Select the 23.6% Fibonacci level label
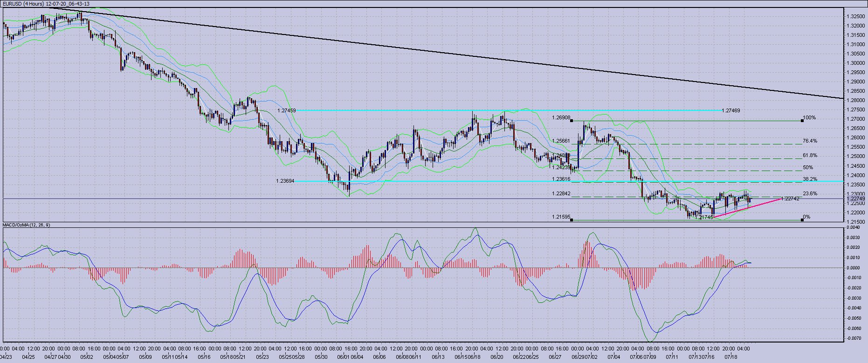The height and width of the screenshot is (363, 868). tap(810, 194)
